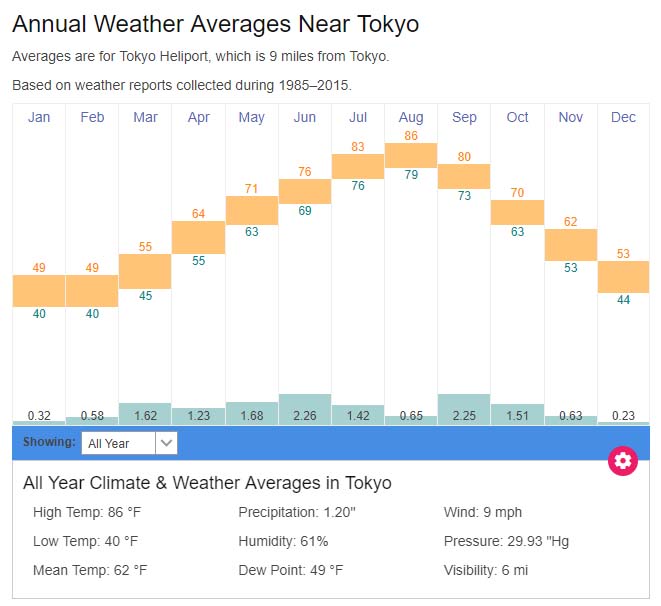Click the Feb month label
661x606 pixels.
tap(92, 118)
